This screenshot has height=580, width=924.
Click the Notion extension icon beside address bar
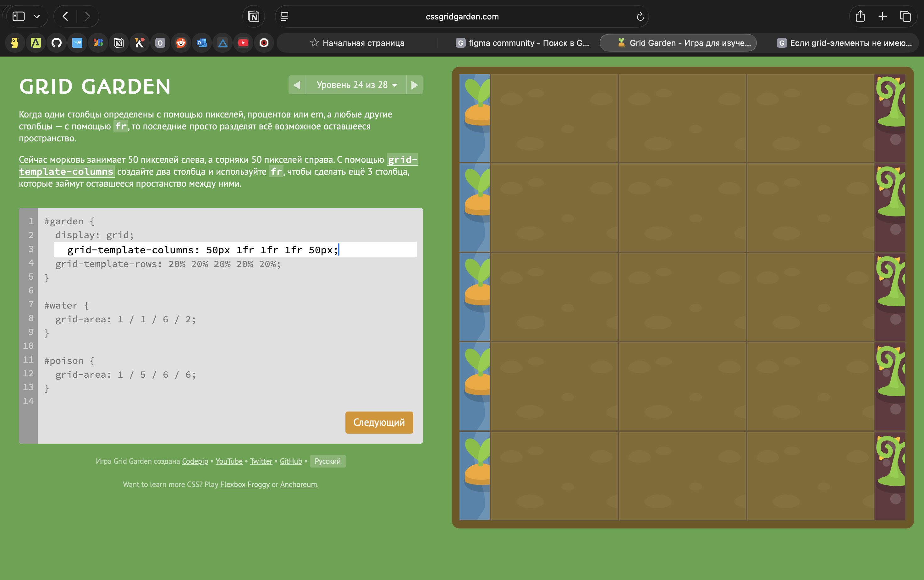pos(254,16)
